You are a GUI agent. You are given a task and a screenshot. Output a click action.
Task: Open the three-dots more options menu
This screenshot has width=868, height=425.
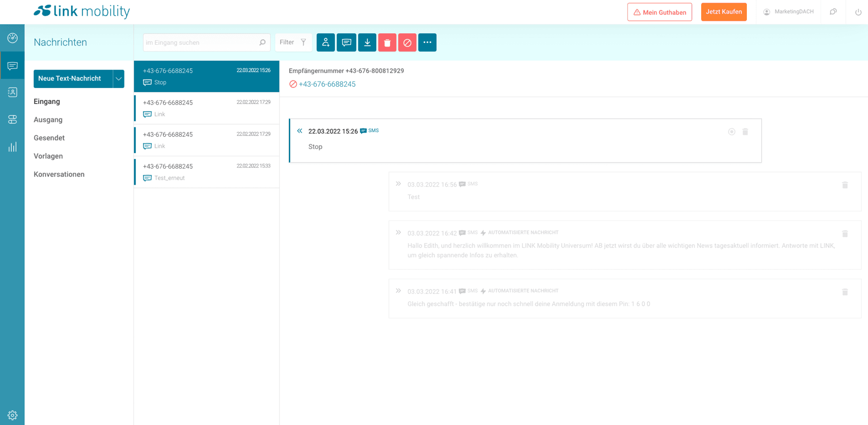pos(427,42)
